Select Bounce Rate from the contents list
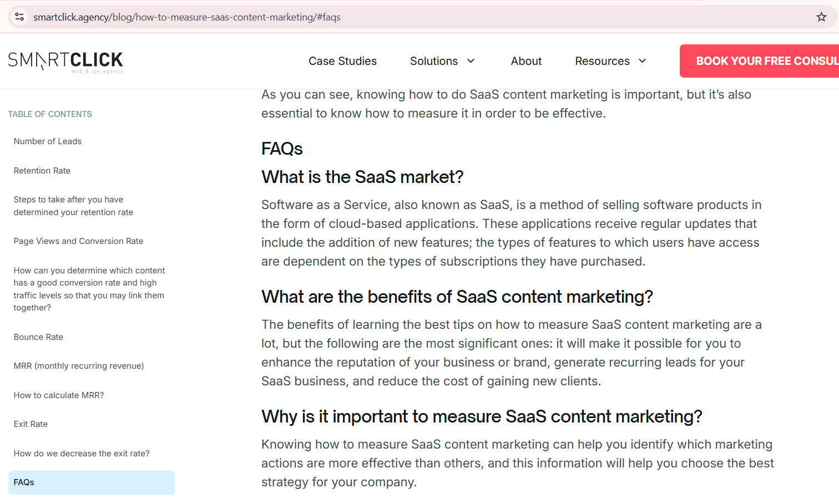The width and height of the screenshot is (839, 504). tap(38, 337)
